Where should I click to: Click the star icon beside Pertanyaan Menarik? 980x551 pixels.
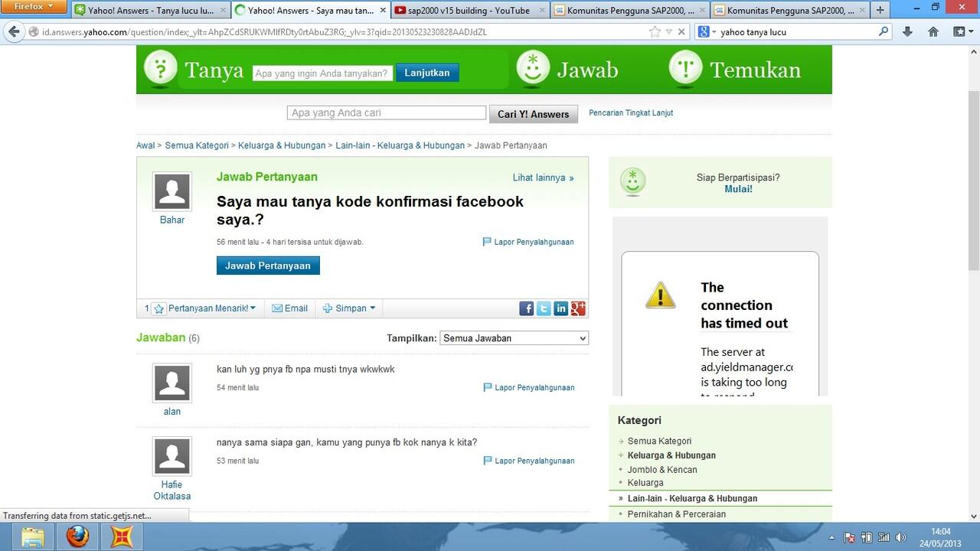158,309
